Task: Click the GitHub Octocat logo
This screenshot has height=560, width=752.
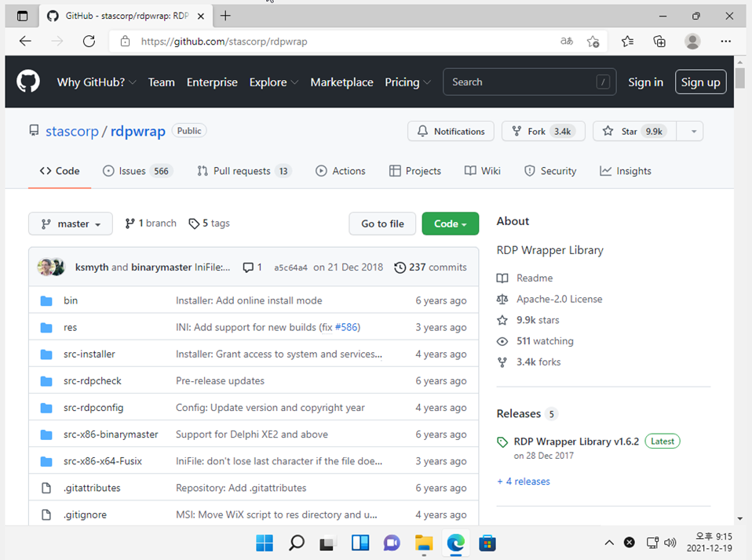Action: [x=28, y=82]
